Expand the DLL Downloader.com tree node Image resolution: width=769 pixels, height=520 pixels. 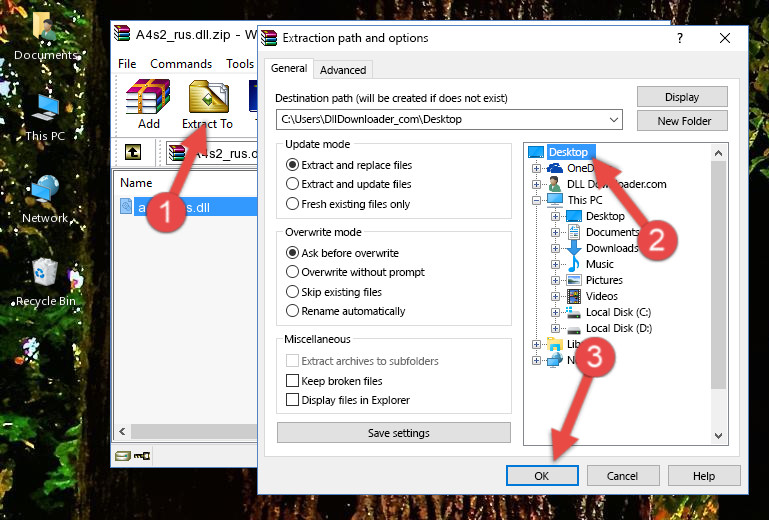(536, 184)
